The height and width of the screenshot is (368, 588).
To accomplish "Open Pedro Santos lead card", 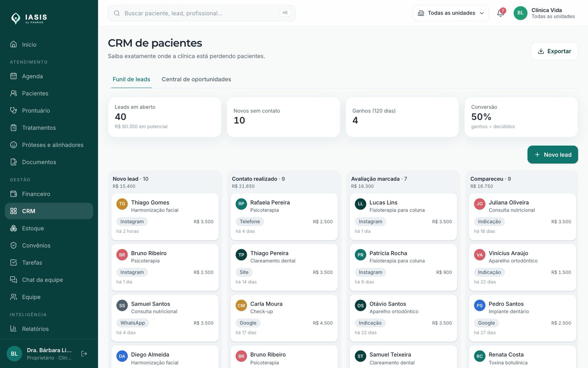I will (x=522, y=318).
